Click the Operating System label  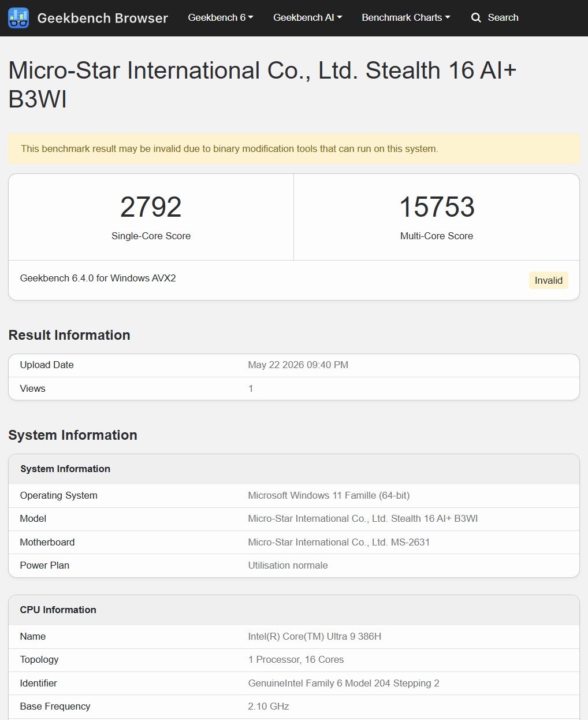coord(58,495)
